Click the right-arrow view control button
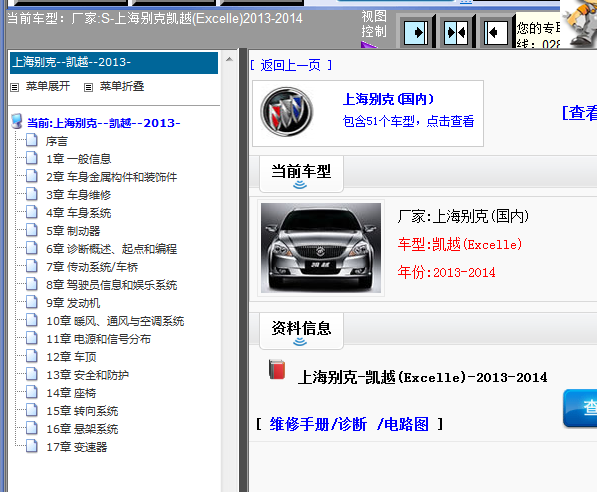The width and height of the screenshot is (597, 492). [x=416, y=32]
